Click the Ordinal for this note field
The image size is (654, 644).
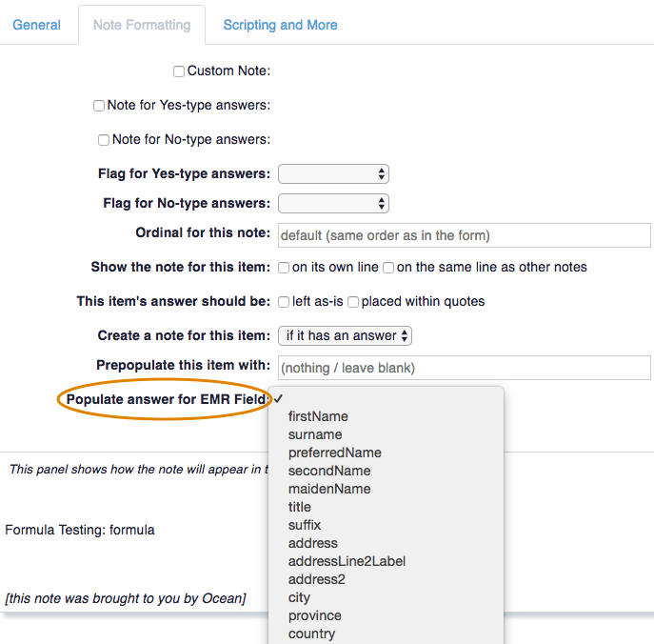464,235
